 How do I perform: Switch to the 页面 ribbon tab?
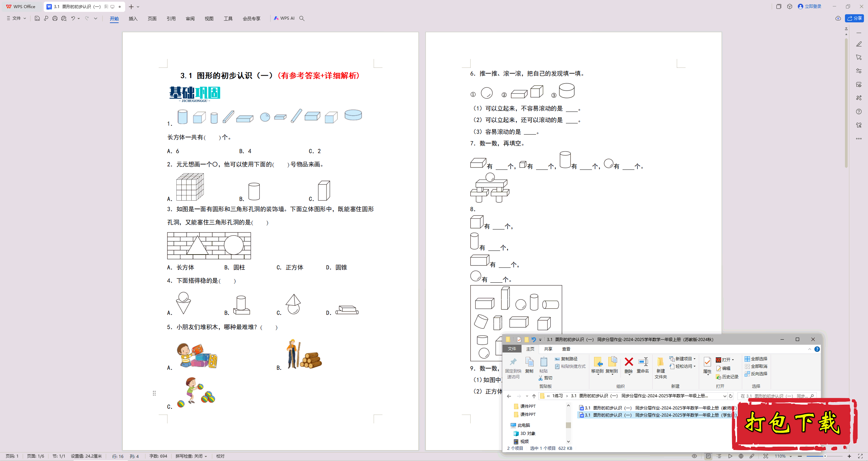click(x=152, y=19)
